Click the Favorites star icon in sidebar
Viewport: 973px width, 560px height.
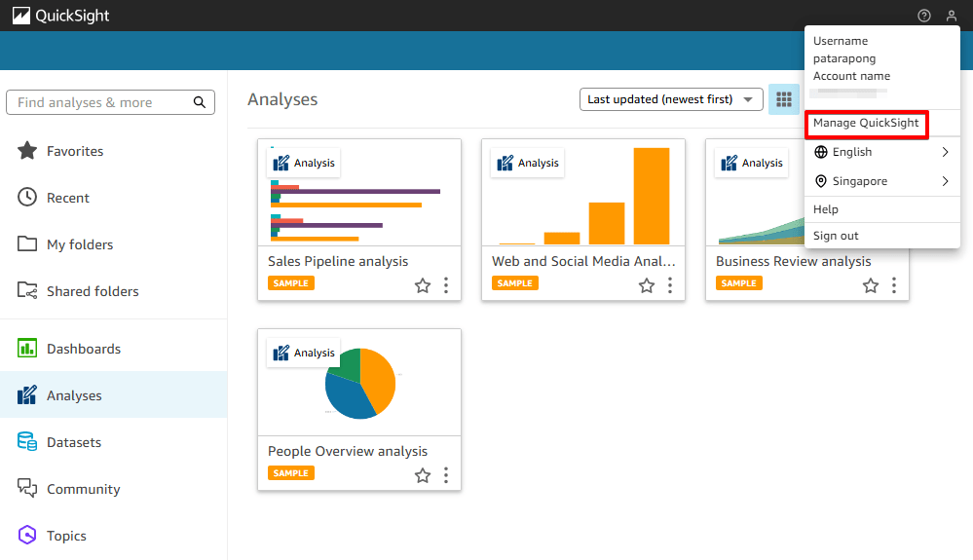click(x=27, y=151)
